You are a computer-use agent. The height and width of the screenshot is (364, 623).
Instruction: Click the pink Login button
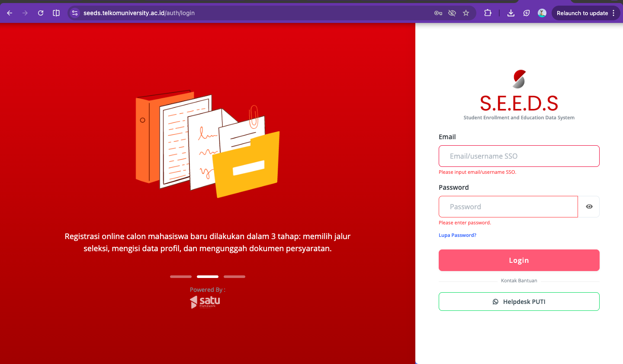[519, 260]
